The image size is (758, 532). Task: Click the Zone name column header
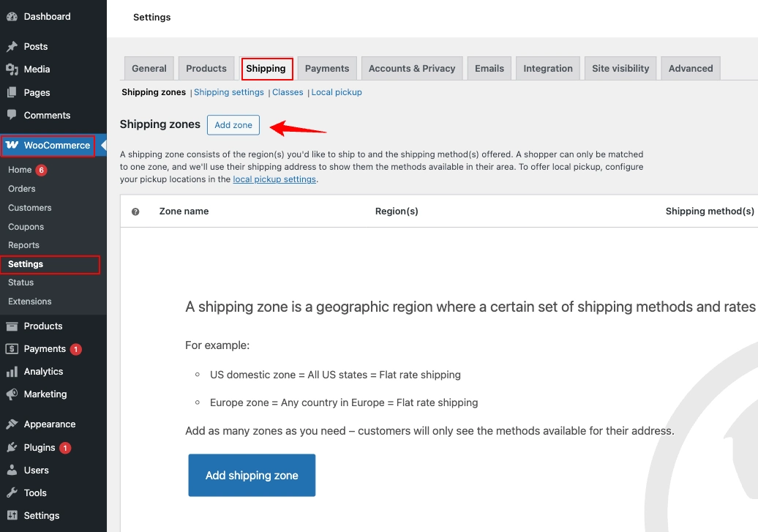coord(184,211)
